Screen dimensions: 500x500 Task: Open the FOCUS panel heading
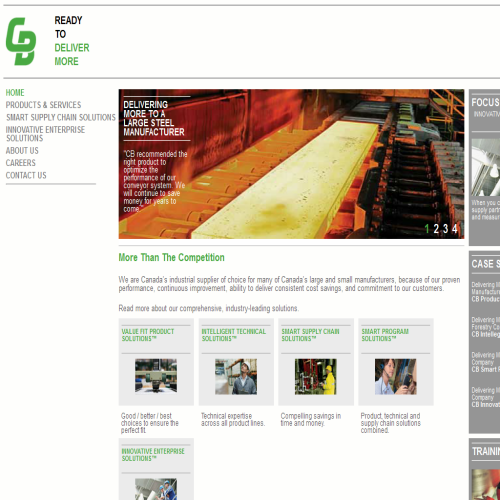coord(485,102)
